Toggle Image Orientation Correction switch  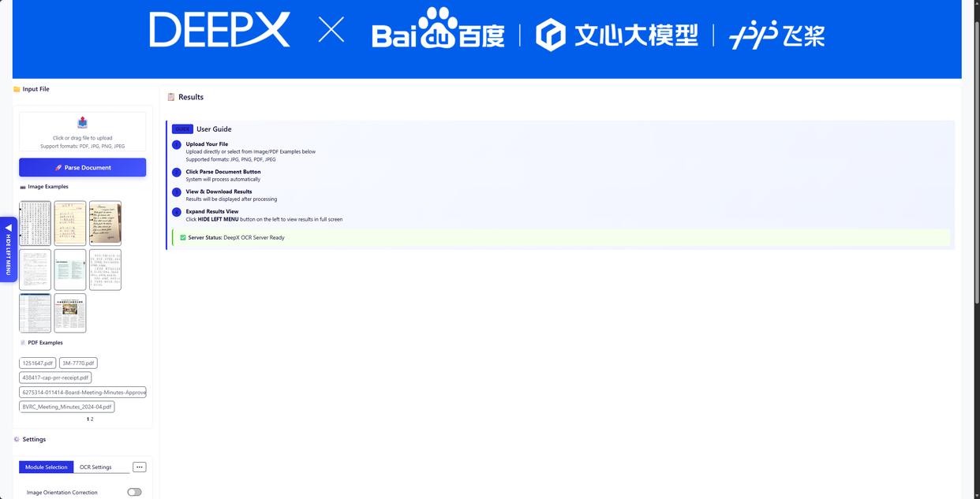tap(134, 492)
